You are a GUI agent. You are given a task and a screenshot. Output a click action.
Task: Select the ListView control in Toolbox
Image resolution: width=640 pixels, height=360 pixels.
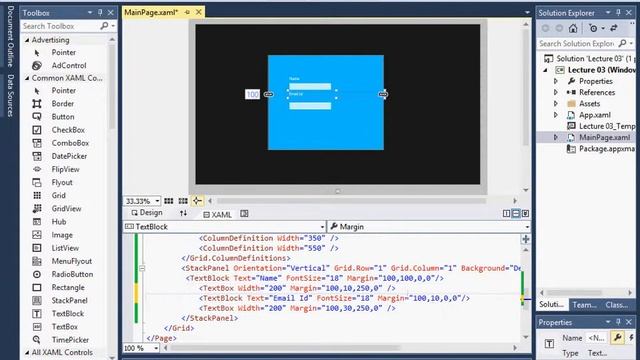64,248
